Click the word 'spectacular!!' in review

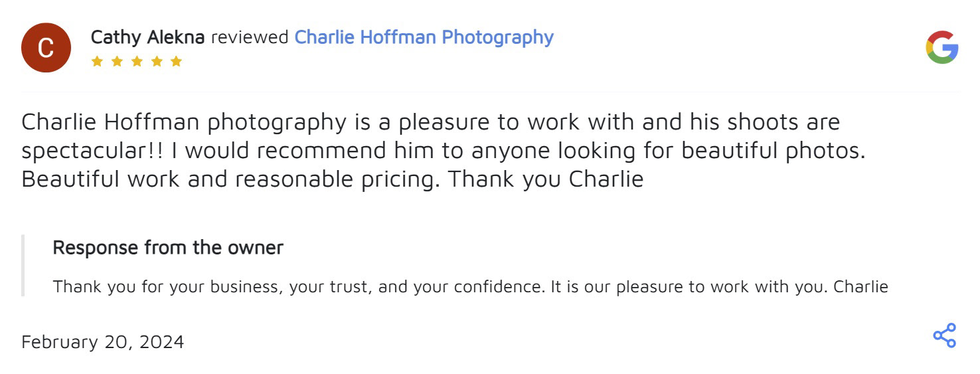click(x=92, y=151)
